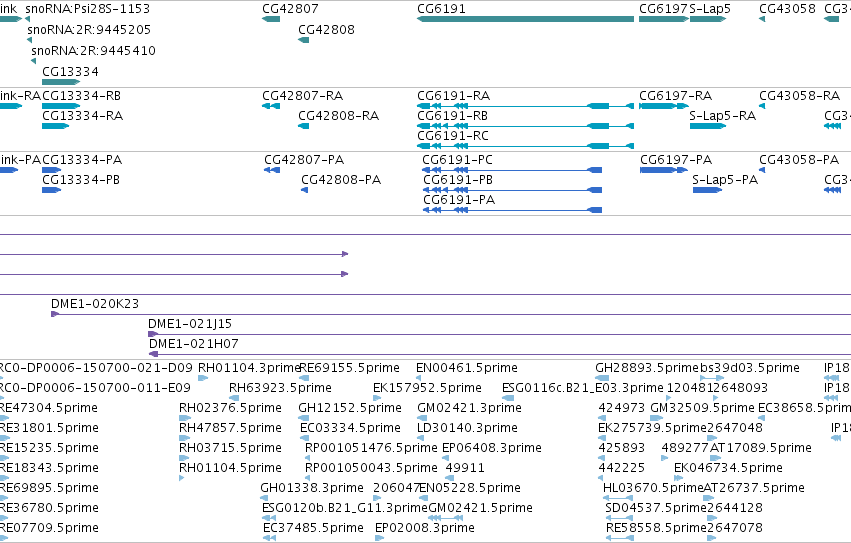Select the CG6191-RB transcript
The image size is (851, 543).
click(525, 126)
